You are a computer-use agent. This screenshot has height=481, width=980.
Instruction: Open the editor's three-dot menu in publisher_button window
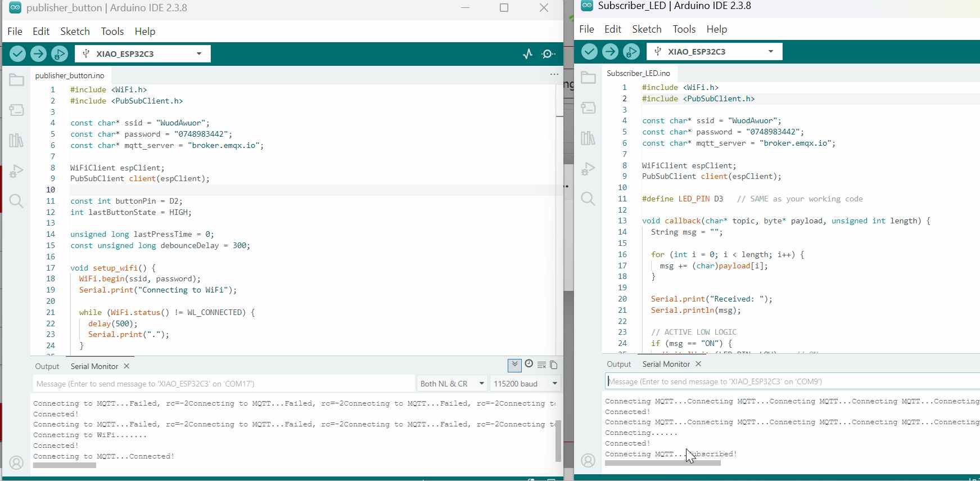click(x=554, y=74)
